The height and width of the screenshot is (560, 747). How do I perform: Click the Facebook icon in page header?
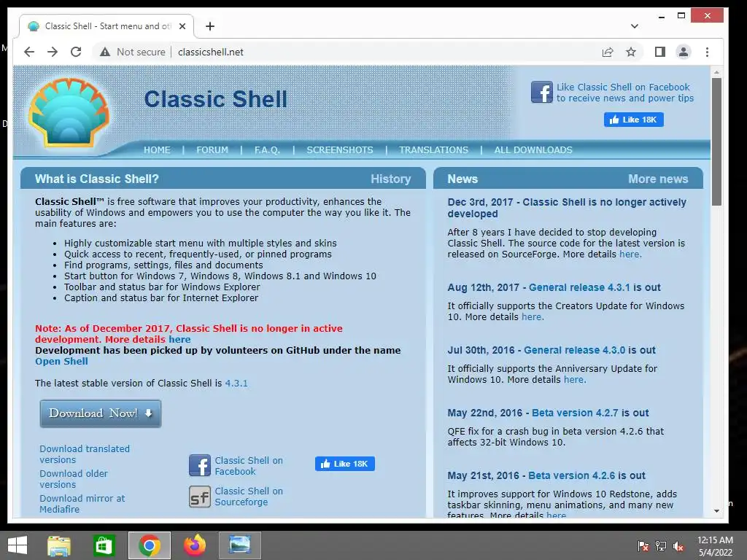[x=542, y=92]
